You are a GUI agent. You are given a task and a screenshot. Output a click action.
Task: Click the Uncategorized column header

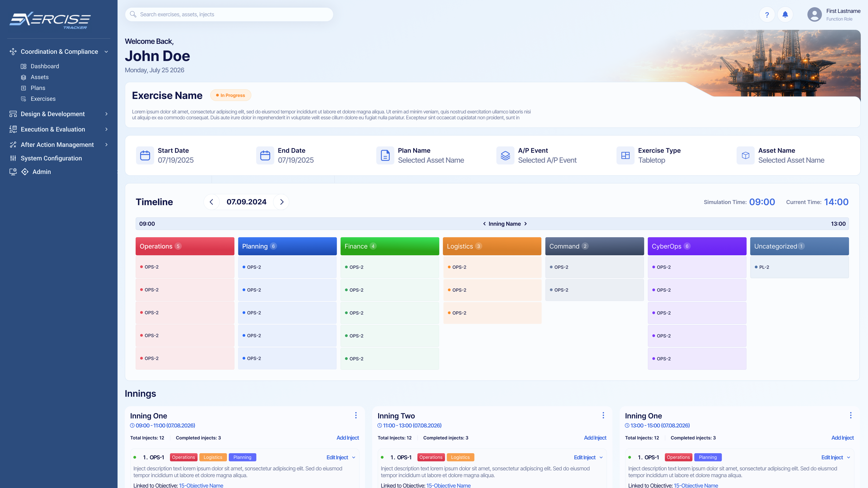pyautogui.click(x=800, y=246)
